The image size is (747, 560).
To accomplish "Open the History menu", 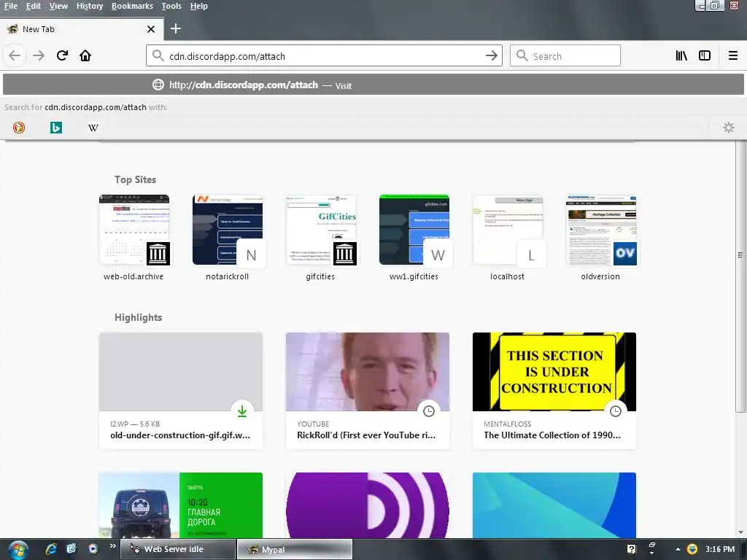I will pyautogui.click(x=90, y=6).
